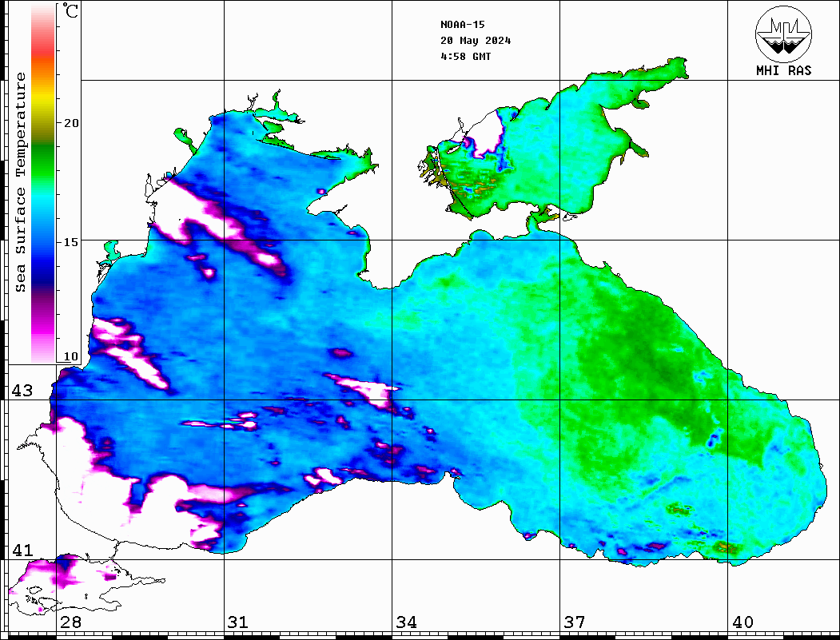Pick the pink band near 10 mark
Viewport: 840px width, 640px height.
[43, 344]
